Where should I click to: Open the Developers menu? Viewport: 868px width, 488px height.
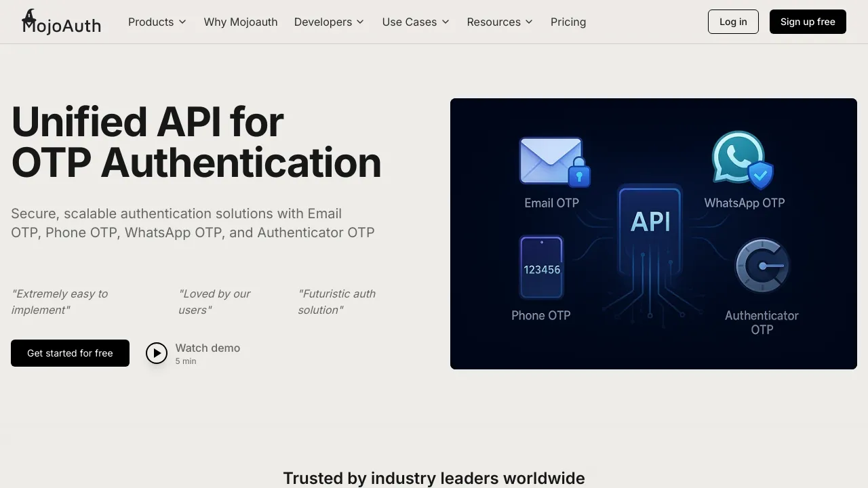pos(330,22)
